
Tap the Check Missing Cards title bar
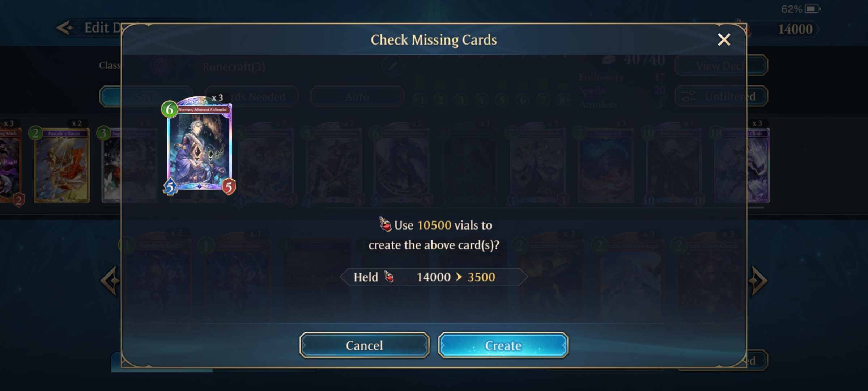(434, 40)
